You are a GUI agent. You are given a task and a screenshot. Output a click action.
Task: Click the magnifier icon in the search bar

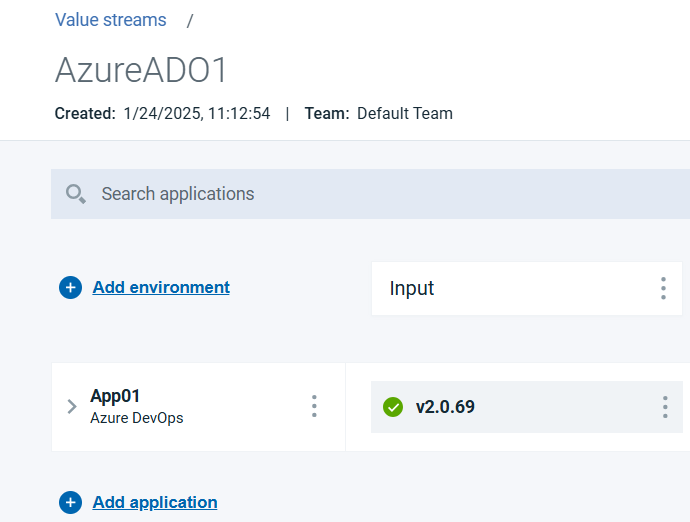[x=76, y=194]
